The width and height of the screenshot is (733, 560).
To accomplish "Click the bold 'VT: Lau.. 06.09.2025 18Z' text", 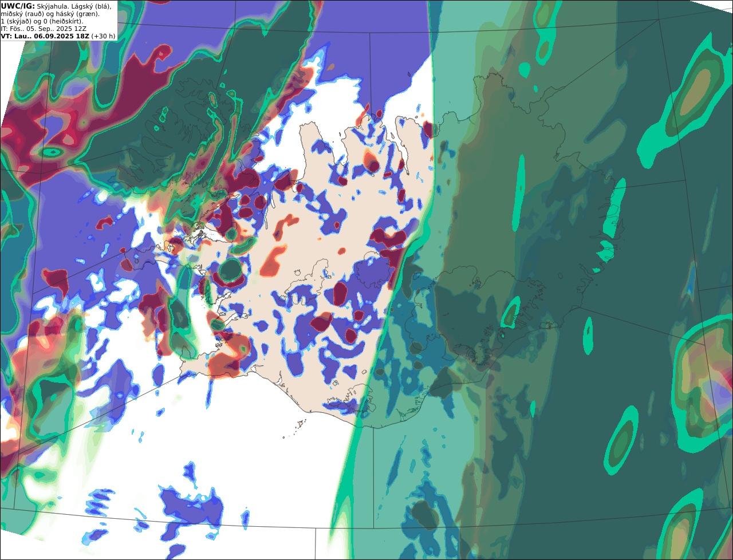I will [45, 36].
